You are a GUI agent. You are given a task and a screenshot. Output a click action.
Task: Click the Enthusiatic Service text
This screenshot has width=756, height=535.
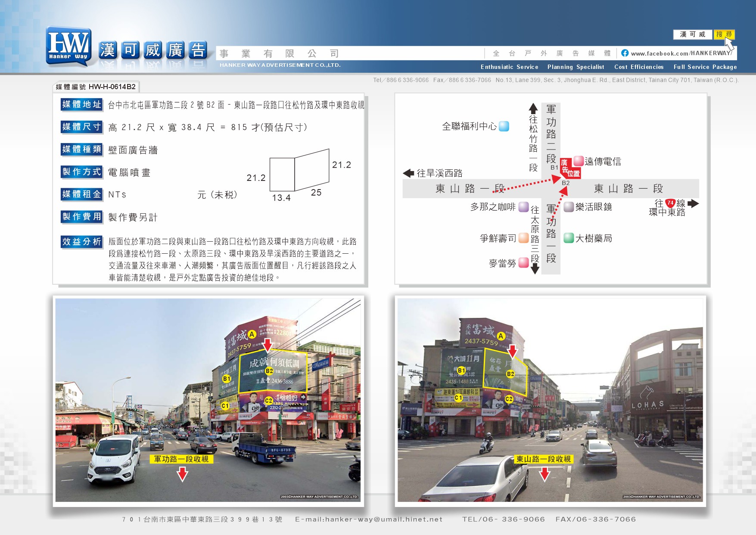pos(510,67)
